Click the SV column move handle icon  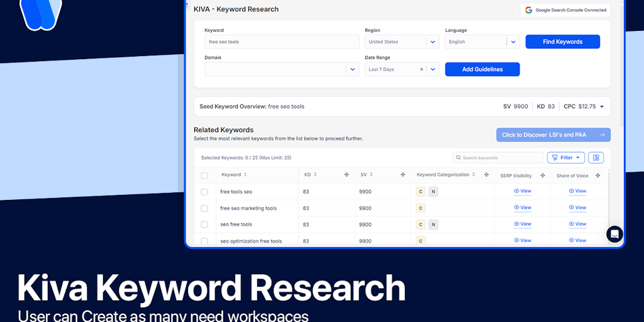click(403, 175)
